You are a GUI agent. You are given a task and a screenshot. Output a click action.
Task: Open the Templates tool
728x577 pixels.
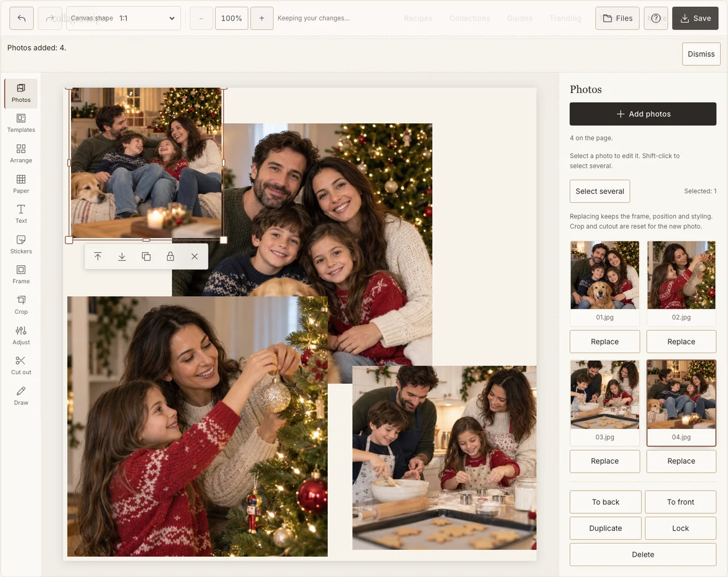21,123
